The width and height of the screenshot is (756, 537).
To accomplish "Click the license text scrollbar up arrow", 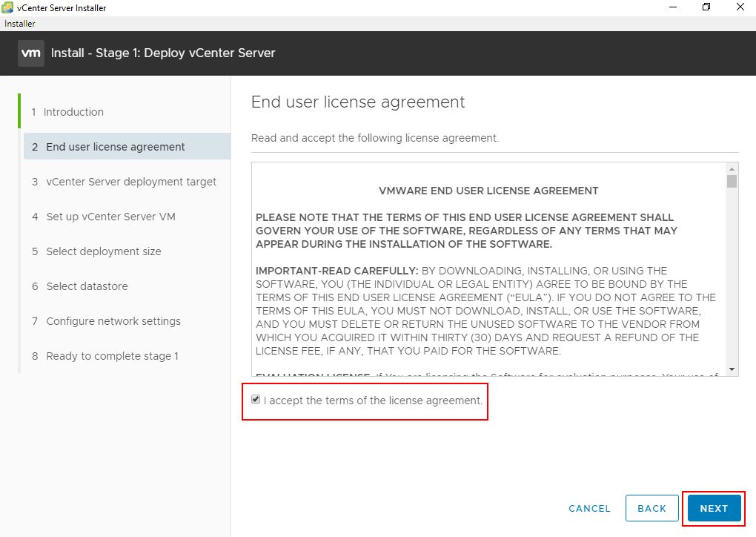I will click(x=732, y=169).
